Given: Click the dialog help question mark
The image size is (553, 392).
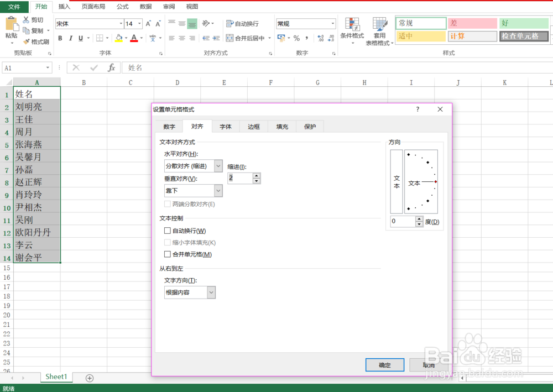Looking at the screenshot, I should coord(418,109).
